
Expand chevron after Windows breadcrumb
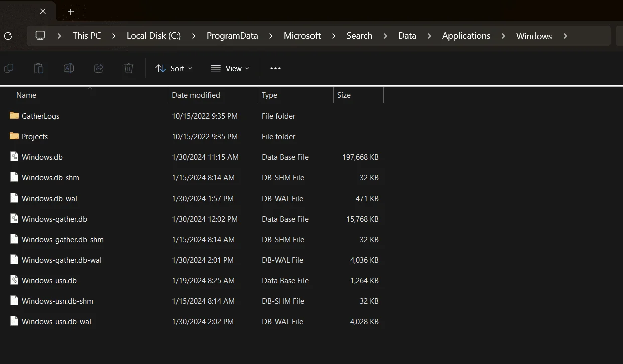[x=565, y=36]
